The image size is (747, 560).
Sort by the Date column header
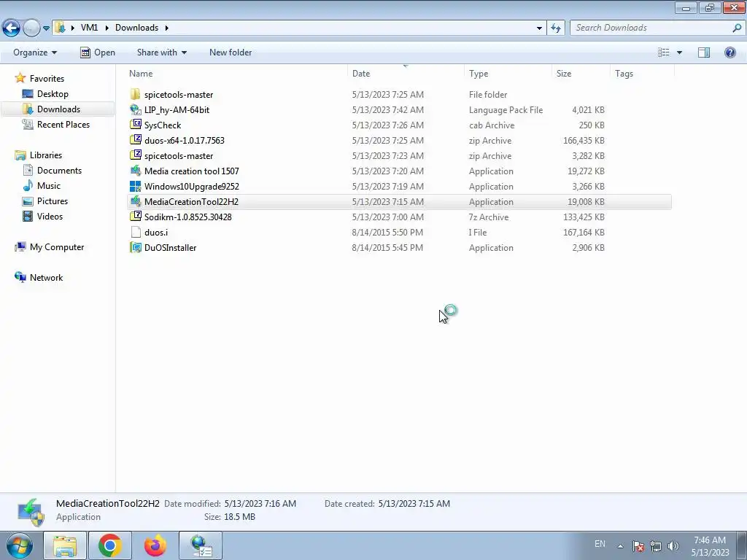pos(406,74)
